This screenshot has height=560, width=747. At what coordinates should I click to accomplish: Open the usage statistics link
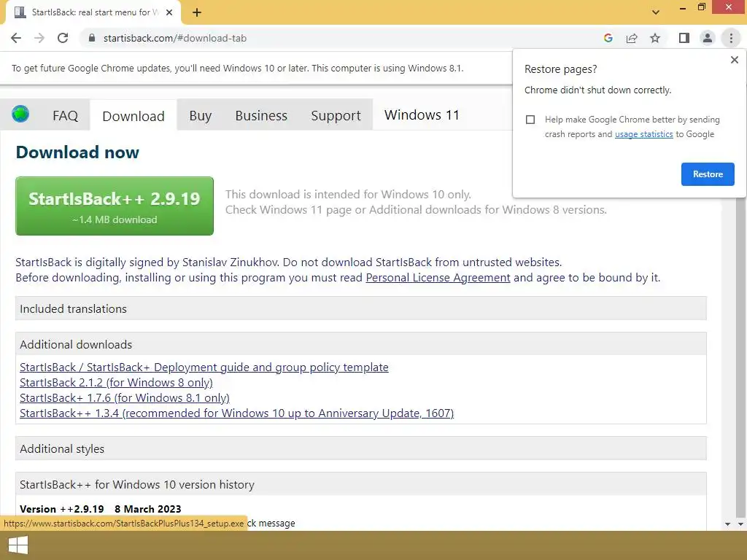[643, 134]
